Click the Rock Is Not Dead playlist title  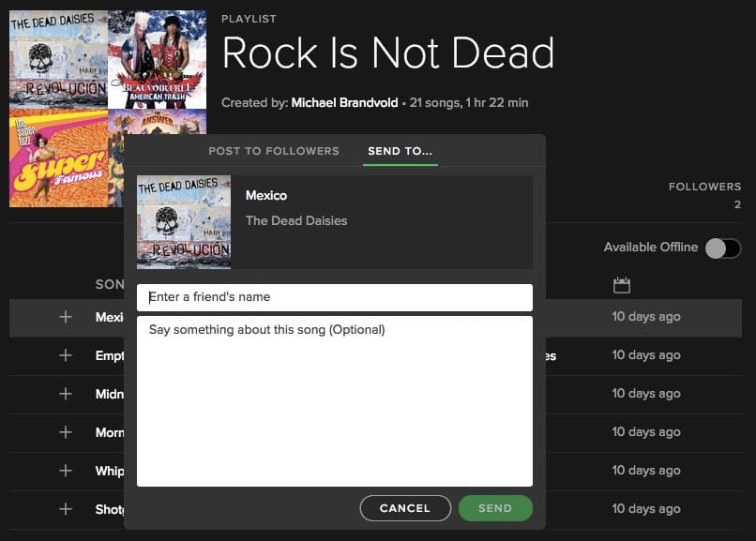click(387, 53)
